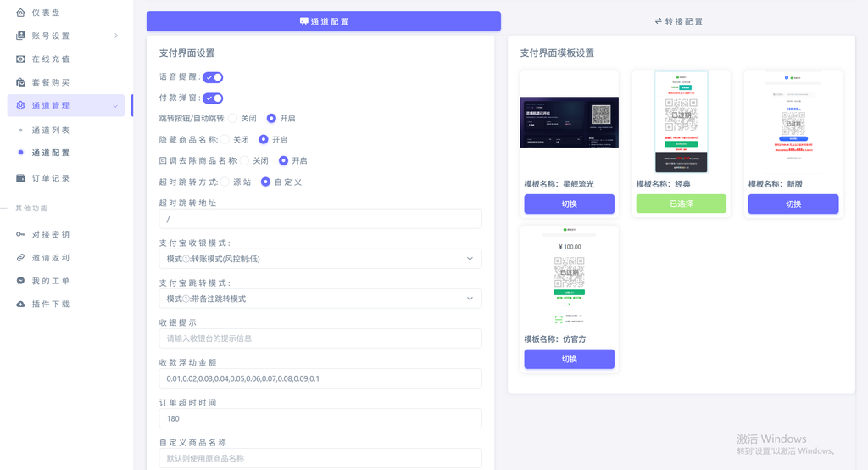Click the swap arrows icon in 转接配置 tab

pos(658,21)
